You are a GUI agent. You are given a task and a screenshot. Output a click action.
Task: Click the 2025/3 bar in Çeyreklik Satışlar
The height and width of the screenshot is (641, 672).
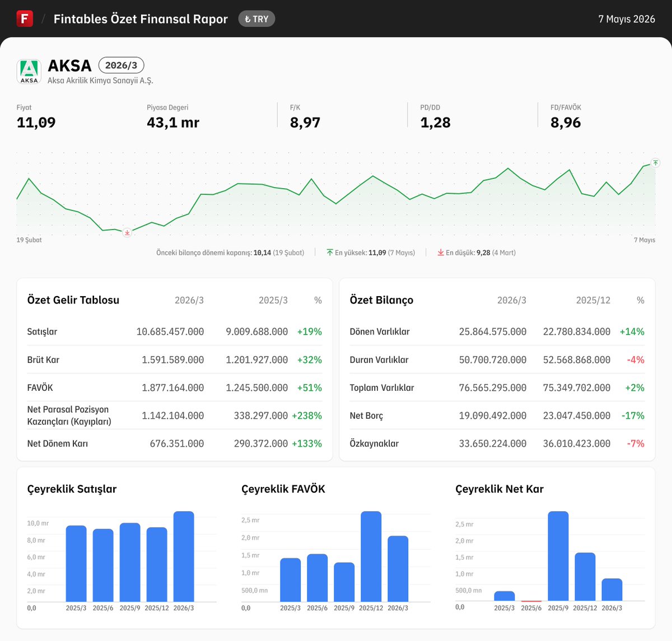coord(76,564)
